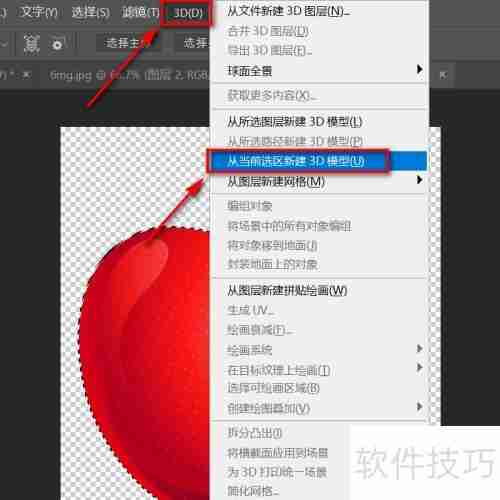Screen dimensions: 500x500
Task: Expand the 创建绘图叠加(V) submenu arrow
Action: (419, 407)
